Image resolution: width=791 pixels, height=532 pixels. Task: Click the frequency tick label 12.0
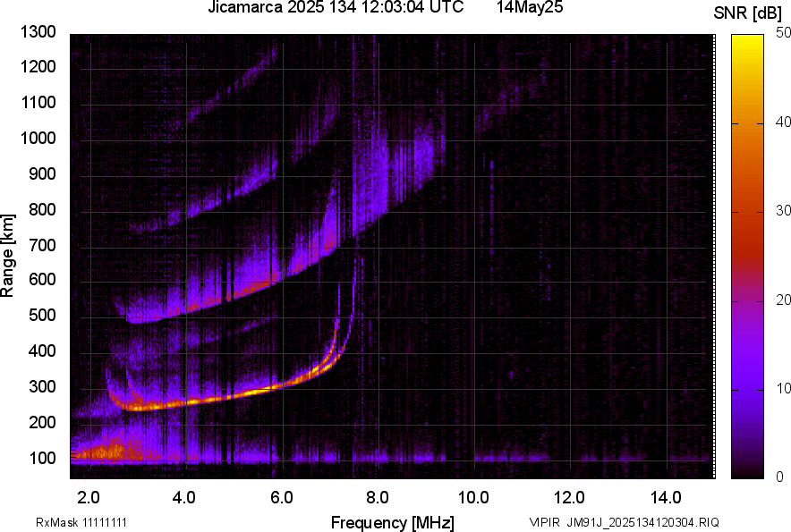point(570,498)
